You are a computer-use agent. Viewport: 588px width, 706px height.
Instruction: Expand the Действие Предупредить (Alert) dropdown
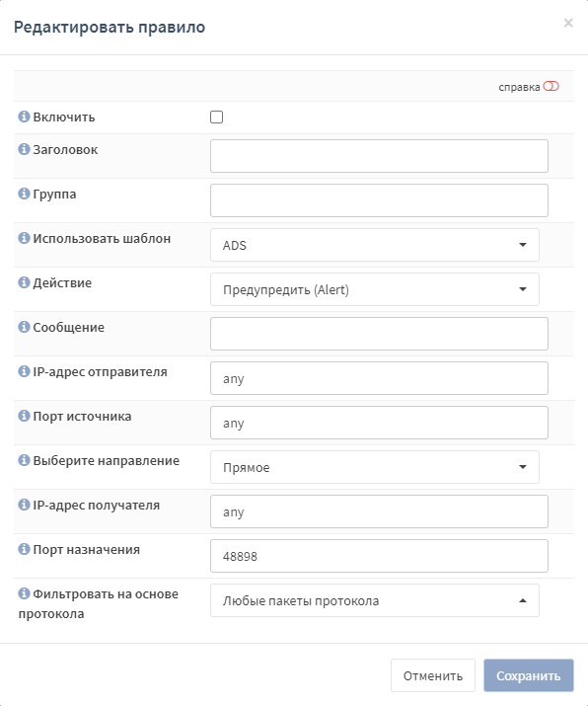click(x=374, y=289)
